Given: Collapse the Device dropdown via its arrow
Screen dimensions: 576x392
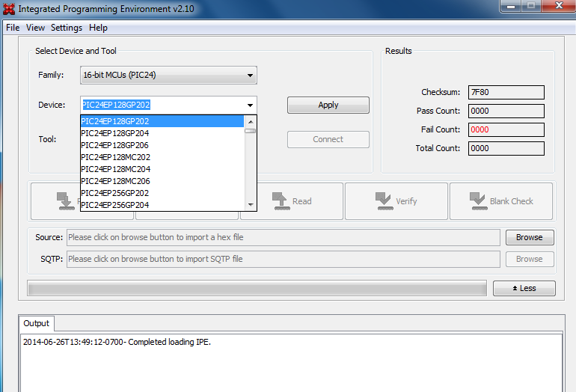Looking at the screenshot, I should 250,105.
